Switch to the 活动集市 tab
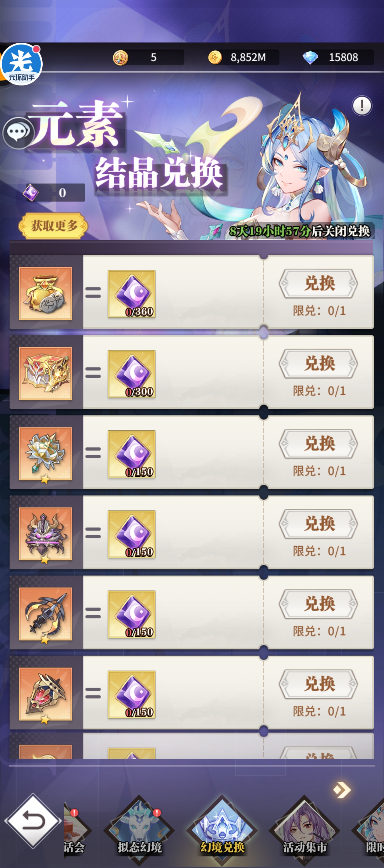 304,829
